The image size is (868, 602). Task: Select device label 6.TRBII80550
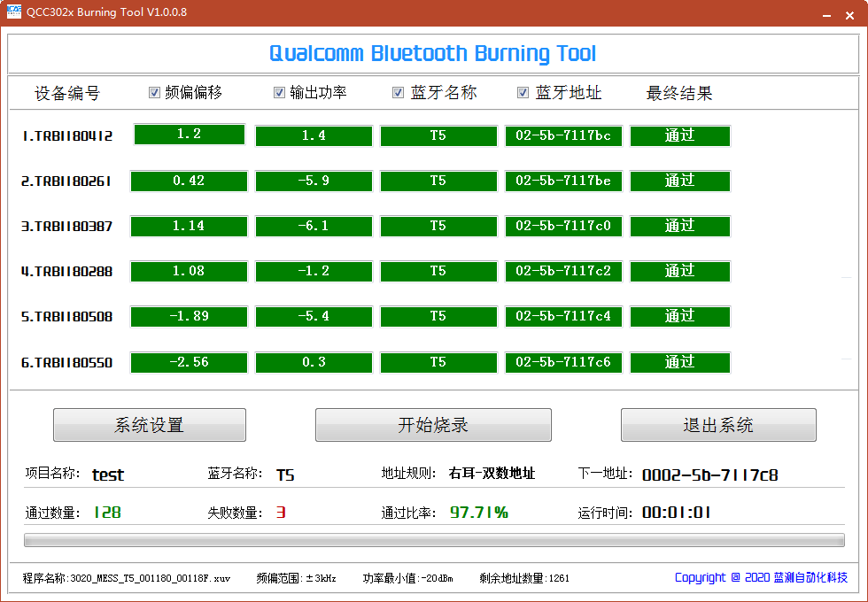coord(67,363)
